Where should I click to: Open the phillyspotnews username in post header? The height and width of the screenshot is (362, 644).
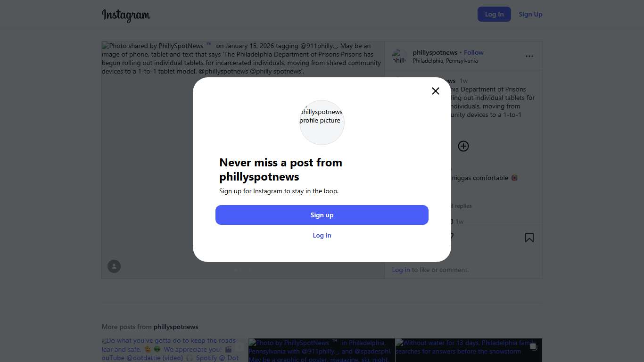pos(435,52)
